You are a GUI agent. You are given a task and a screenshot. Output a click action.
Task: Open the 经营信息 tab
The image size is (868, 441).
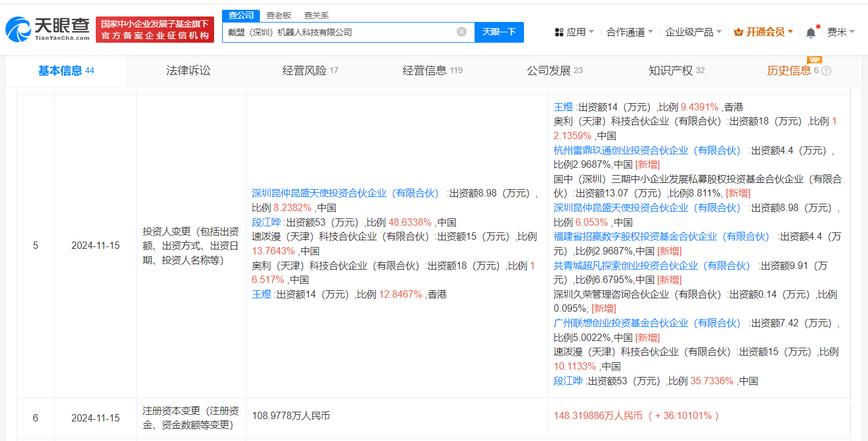pyautogui.click(x=432, y=71)
